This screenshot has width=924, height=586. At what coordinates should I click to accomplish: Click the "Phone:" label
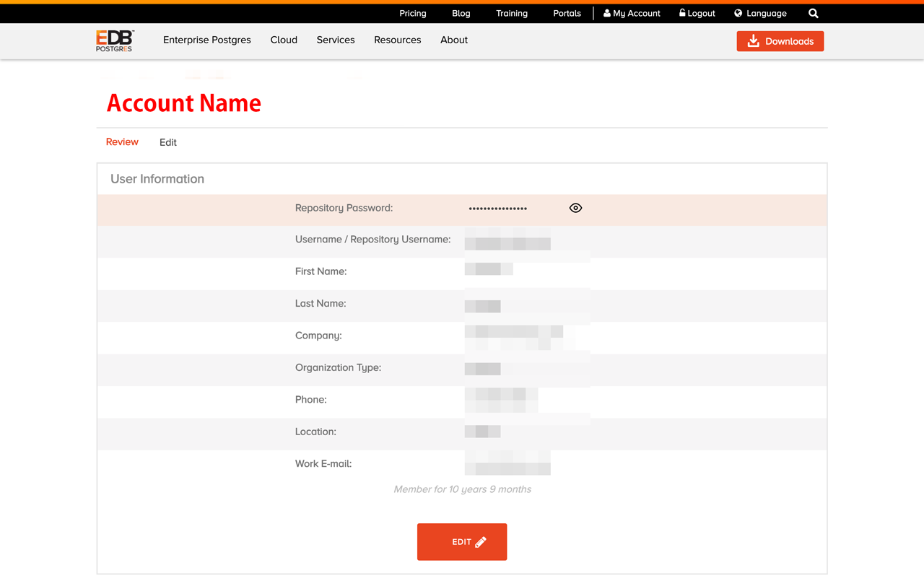click(x=311, y=400)
